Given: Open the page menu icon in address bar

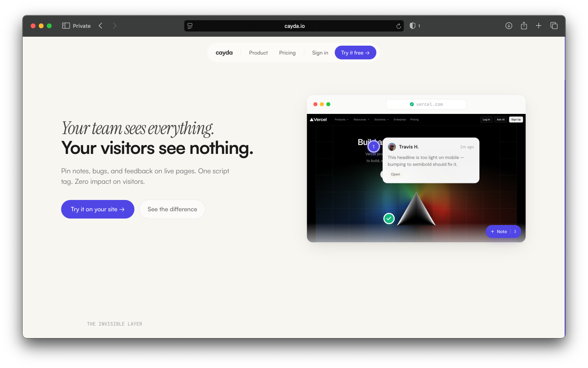Looking at the screenshot, I should click(190, 26).
